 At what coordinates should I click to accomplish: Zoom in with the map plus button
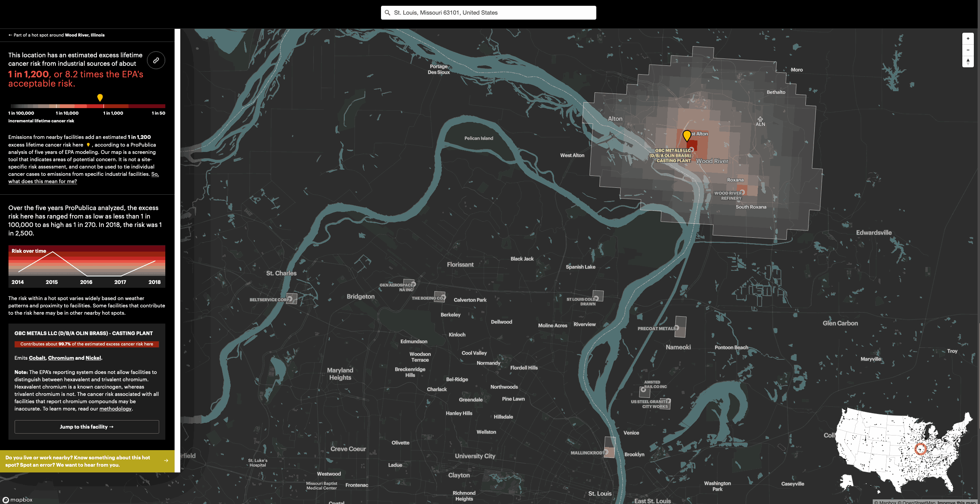(x=968, y=38)
